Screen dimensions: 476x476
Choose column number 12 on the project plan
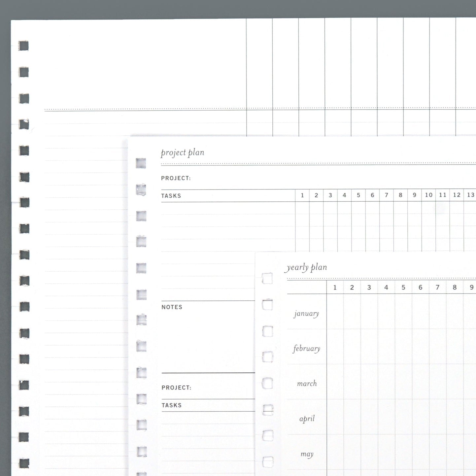[x=457, y=195]
